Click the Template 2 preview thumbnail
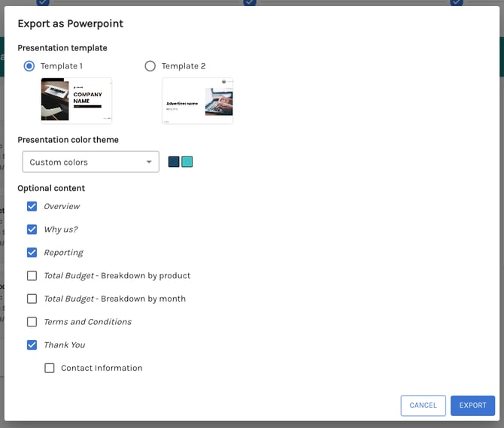 coord(197,100)
